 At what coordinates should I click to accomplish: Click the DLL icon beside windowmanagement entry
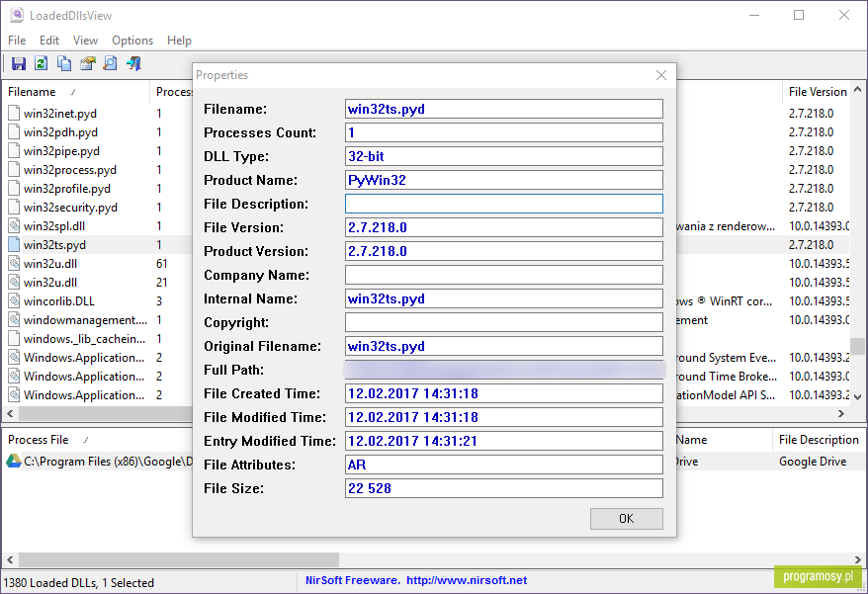coord(14,320)
